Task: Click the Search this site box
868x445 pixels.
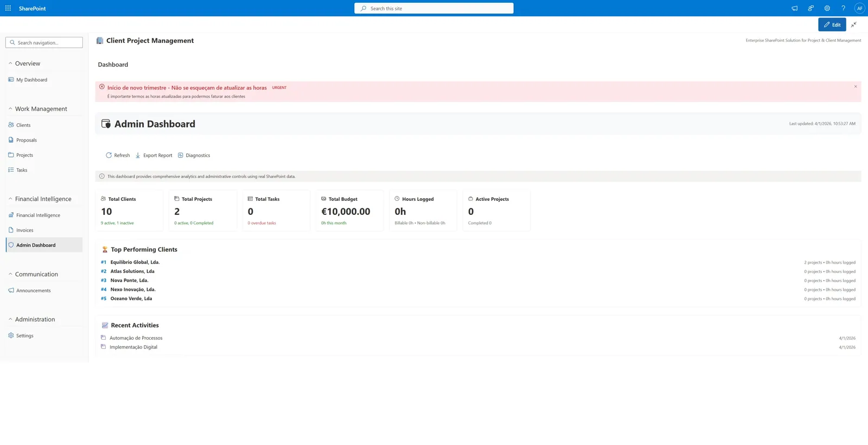Action: coord(434,8)
